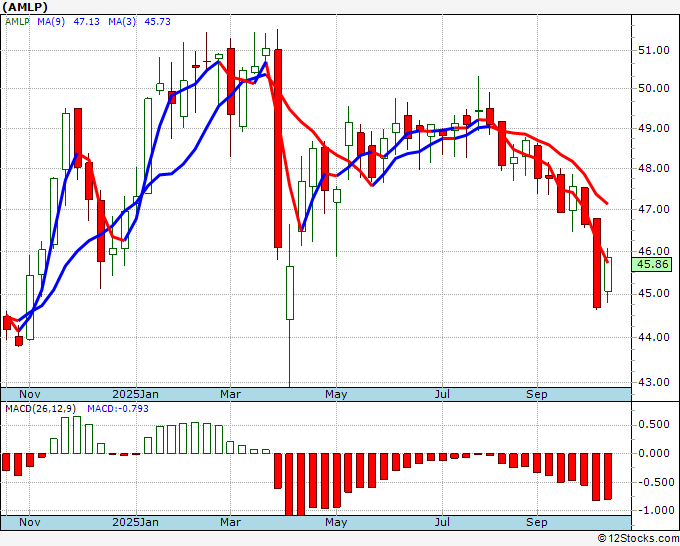The height and width of the screenshot is (546, 680).
Task: Click the Sep label on price chart axis
Action: point(537,394)
